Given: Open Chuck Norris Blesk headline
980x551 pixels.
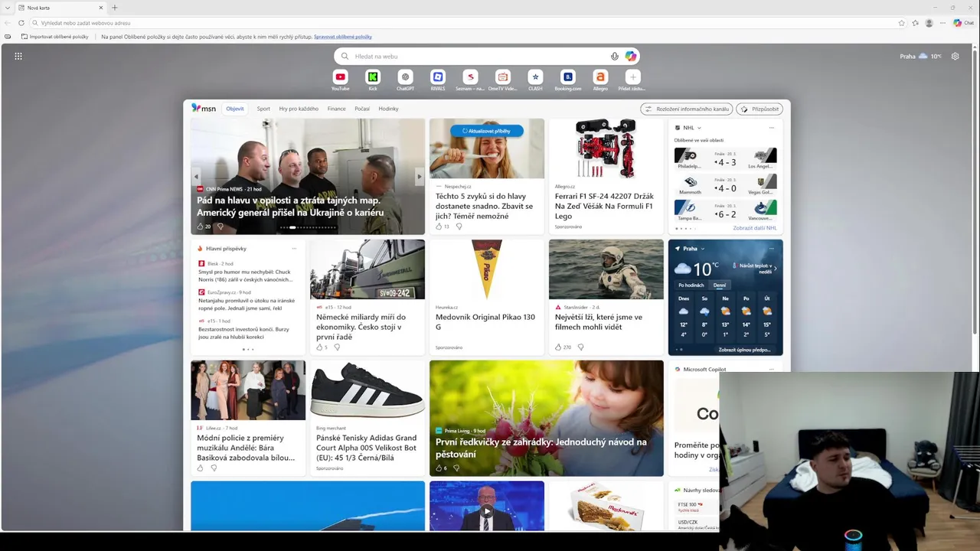Looking at the screenshot, I should click(x=244, y=275).
